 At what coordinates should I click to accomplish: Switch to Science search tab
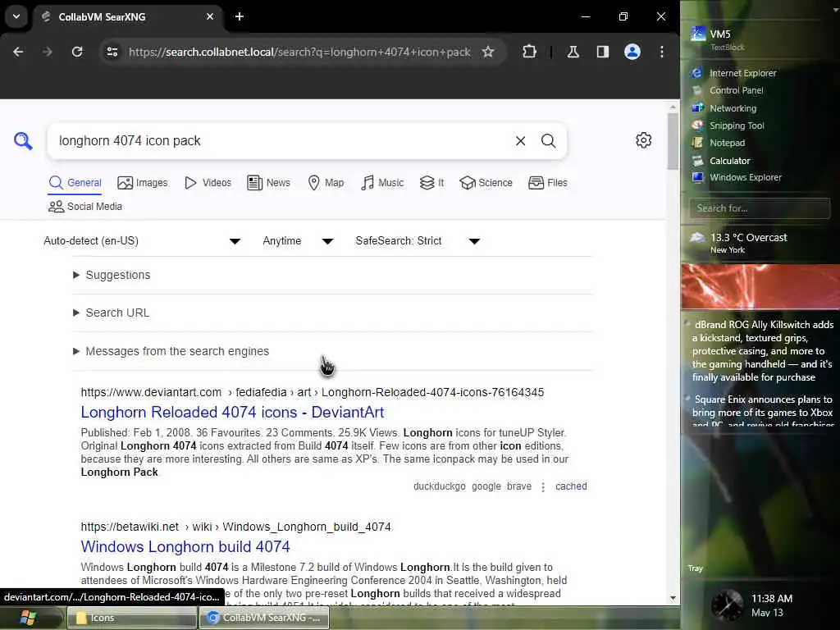click(486, 183)
